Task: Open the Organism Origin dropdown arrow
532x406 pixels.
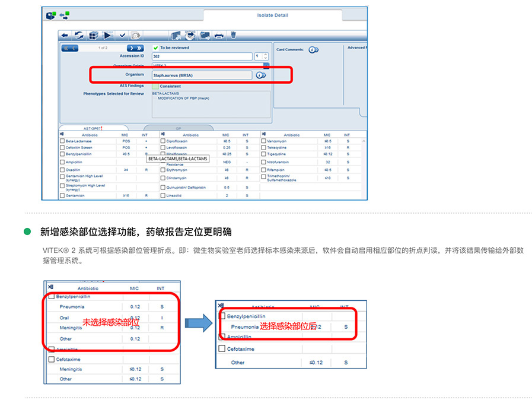Action: [266, 65]
